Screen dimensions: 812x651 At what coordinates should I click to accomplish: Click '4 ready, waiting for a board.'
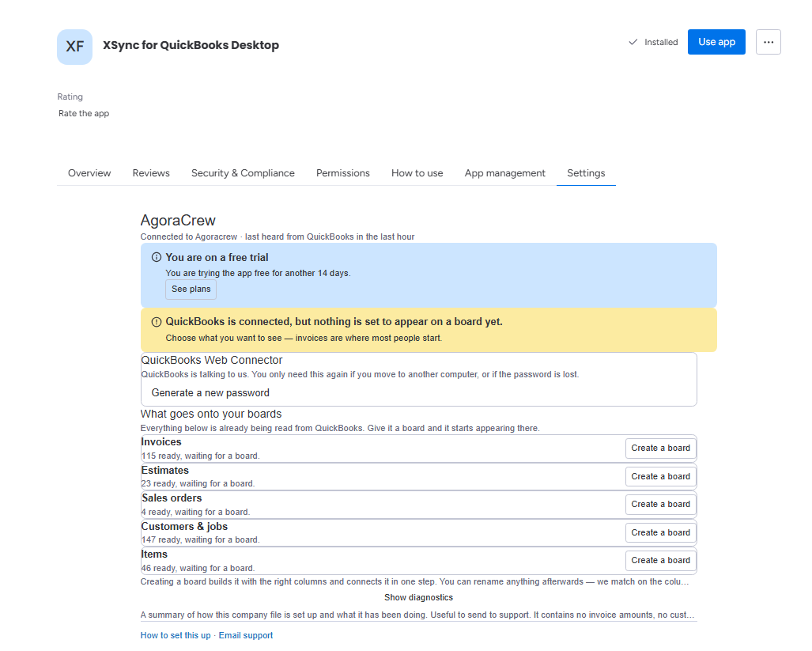tap(195, 513)
